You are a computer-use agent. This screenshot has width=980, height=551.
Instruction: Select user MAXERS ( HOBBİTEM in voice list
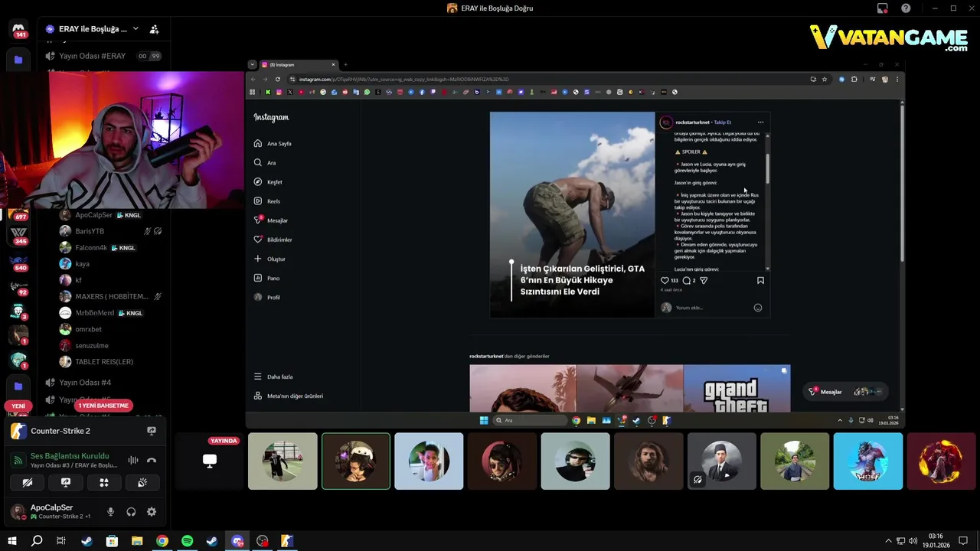[x=111, y=296]
